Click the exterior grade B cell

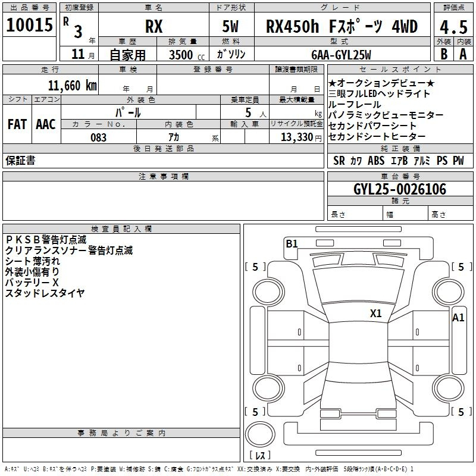(443, 54)
